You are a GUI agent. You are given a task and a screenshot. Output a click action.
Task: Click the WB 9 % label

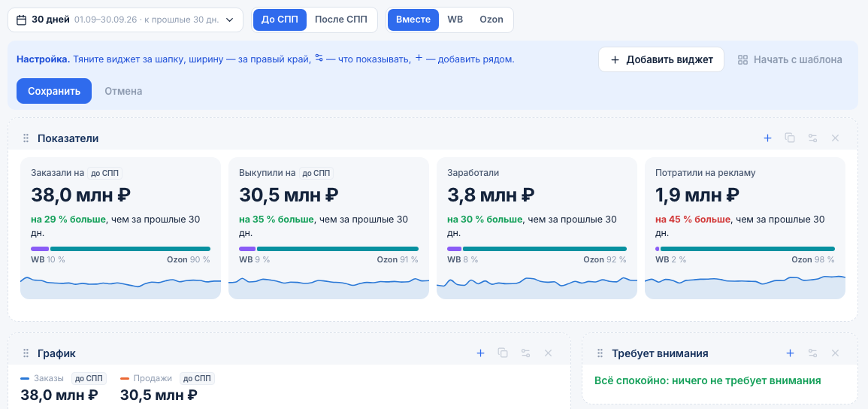tap(253, 259)
